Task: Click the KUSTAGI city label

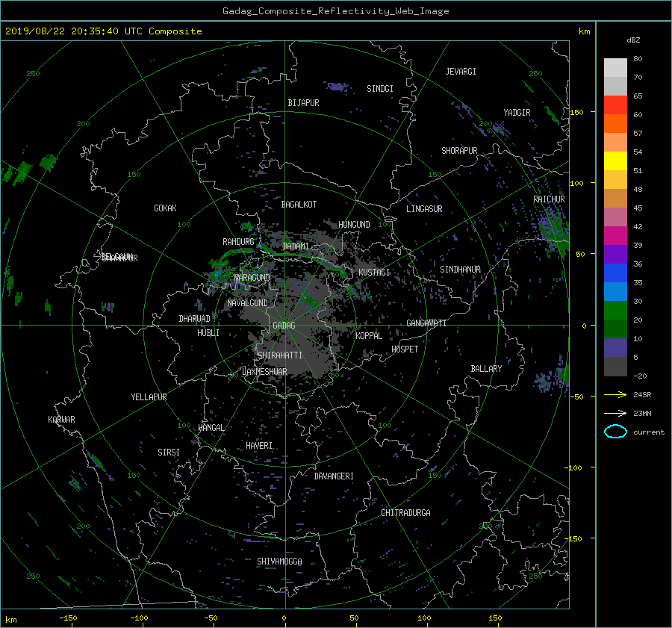Action: (374, 273)
